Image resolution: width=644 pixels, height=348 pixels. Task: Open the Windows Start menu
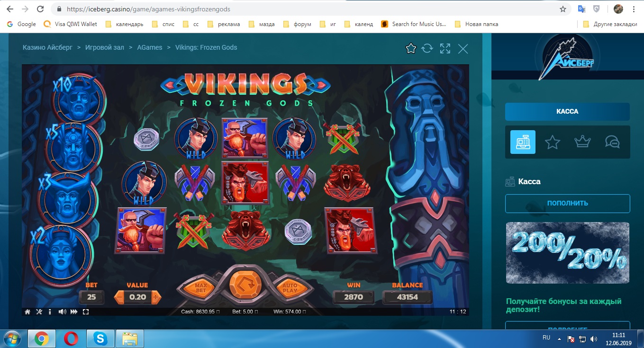click(x=12, y=339)
